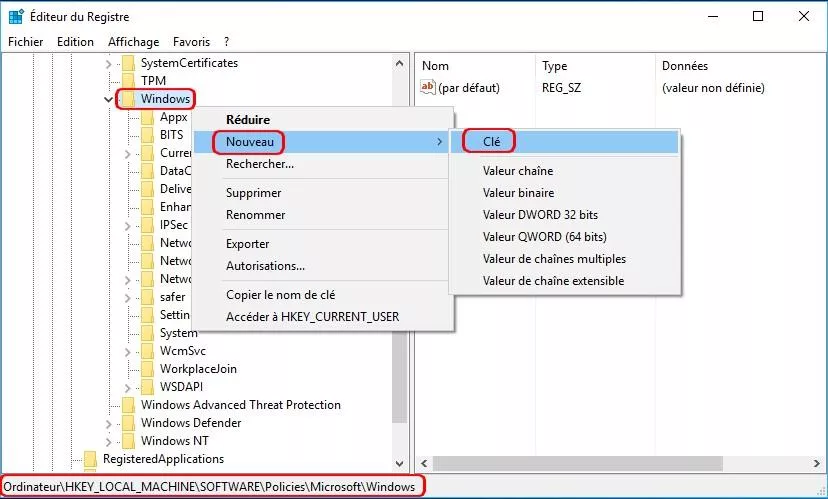This screenshot has width=828, height=499.
Task: Click the values pane horizontal scrollbar thumb
Action: 578,464
